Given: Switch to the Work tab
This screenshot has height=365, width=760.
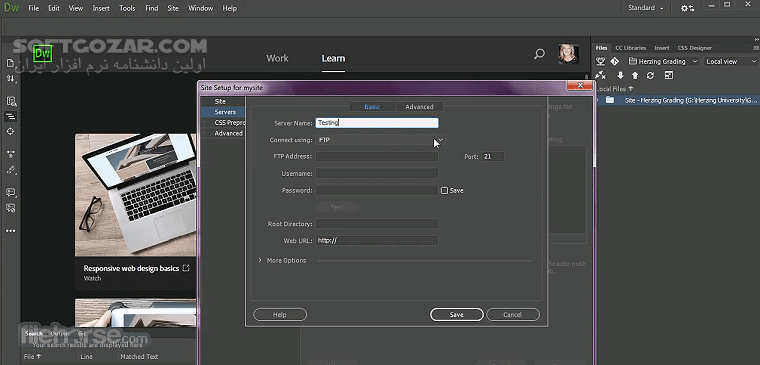Looking at the screenshot, I should [x=277, y=58].
